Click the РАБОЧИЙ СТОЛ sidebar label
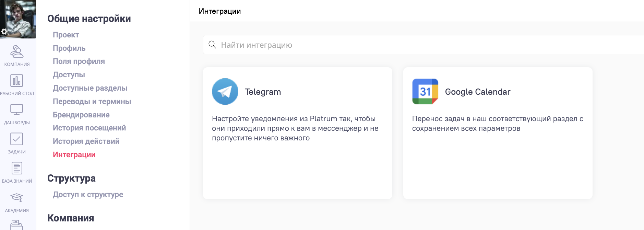The width and height of the screenshot is (644, 230). (17, 93)
